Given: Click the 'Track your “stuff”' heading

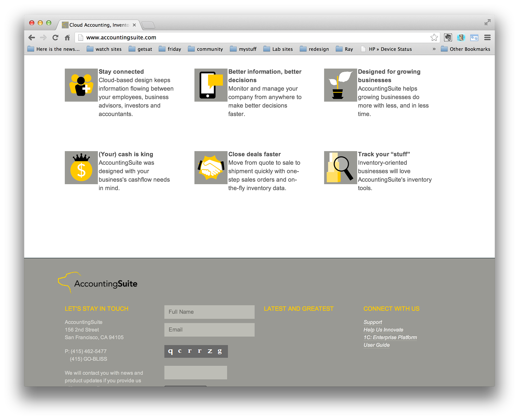Looking at the screenshot, I should point(384,154).
